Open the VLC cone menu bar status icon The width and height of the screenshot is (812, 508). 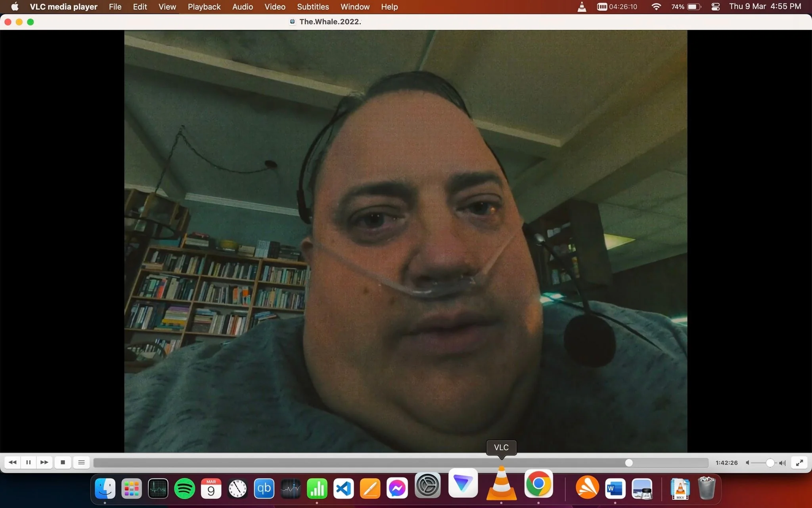click(x=582, y=7)
